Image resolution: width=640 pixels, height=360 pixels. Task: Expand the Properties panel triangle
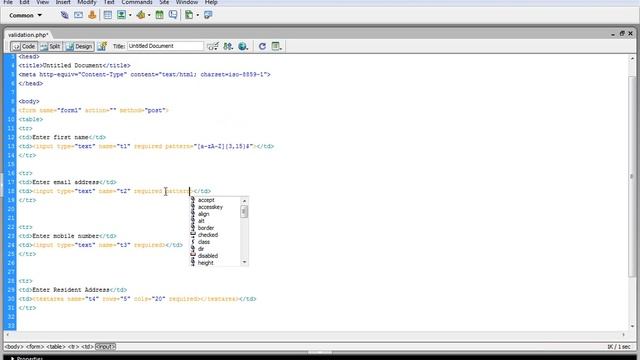(12, 358)
